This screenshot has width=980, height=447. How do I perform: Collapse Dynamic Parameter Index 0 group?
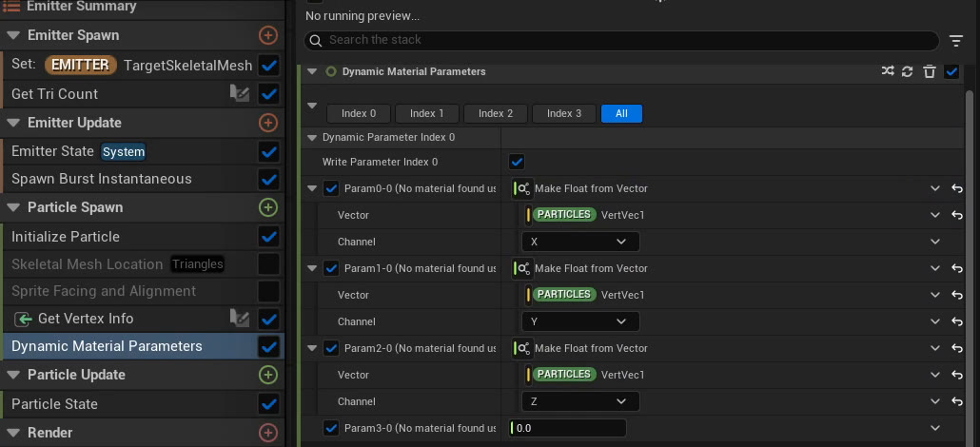(312, 137)
